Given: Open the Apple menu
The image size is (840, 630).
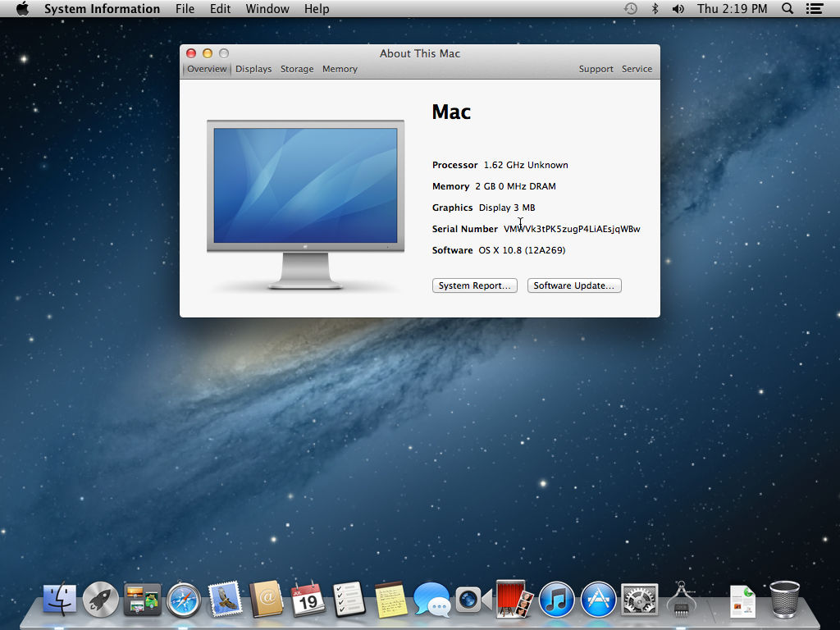Looking at the screenshot, I should point(22,8).
